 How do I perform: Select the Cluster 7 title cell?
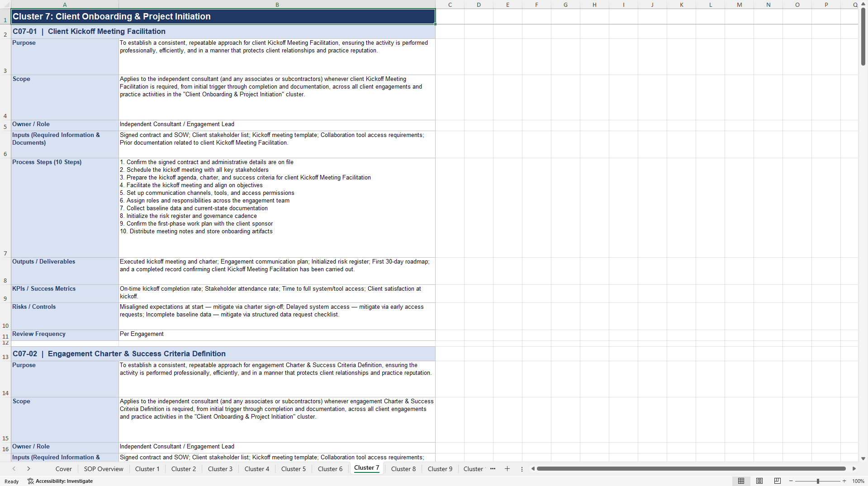point(223,16)
